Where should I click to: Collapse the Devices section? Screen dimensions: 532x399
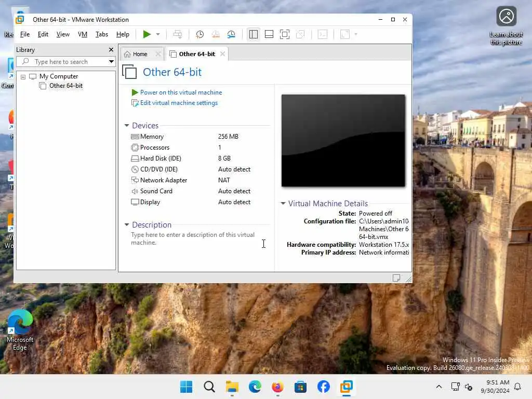127,126
